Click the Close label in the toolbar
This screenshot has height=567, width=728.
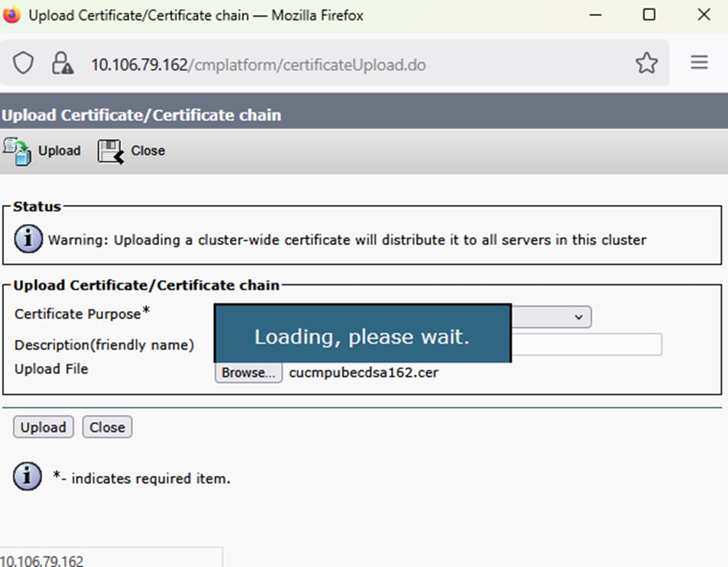tap(147, 151)
